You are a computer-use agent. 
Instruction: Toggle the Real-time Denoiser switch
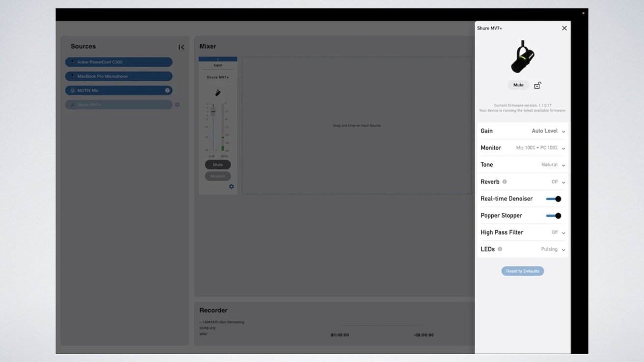554,199
